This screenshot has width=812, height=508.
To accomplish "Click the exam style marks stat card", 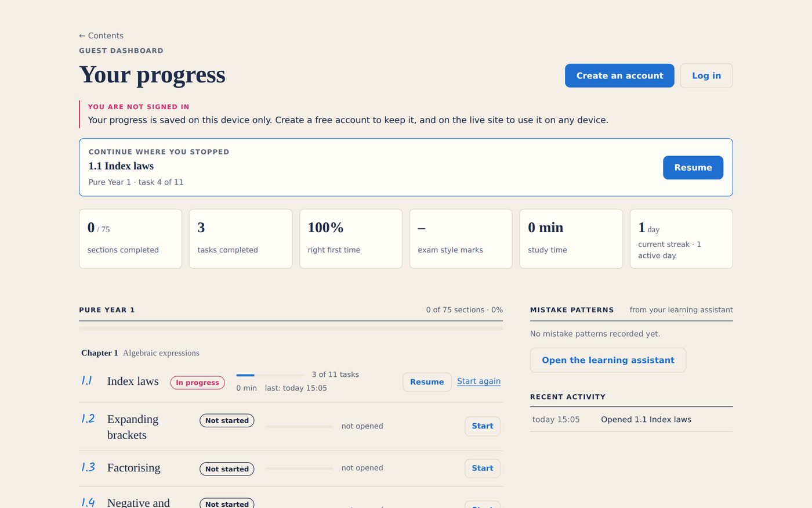I will click(461, 239).
